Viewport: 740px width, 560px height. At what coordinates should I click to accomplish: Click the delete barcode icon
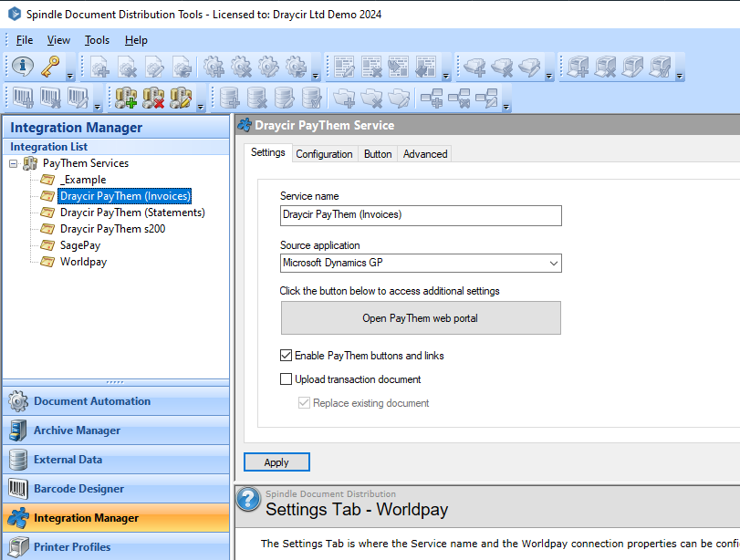[x=50, y=99]
